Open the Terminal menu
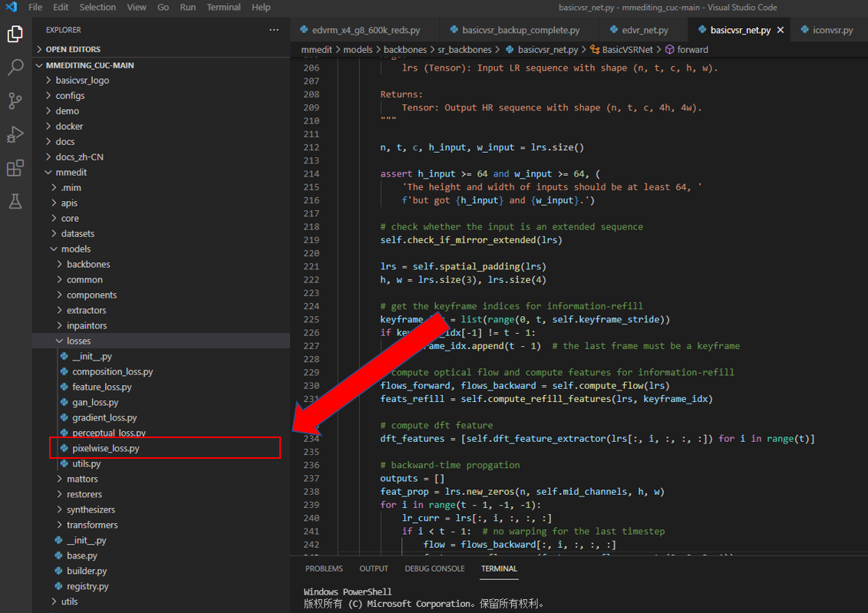Screen dimensions: 868x613 tap(223, 7)
